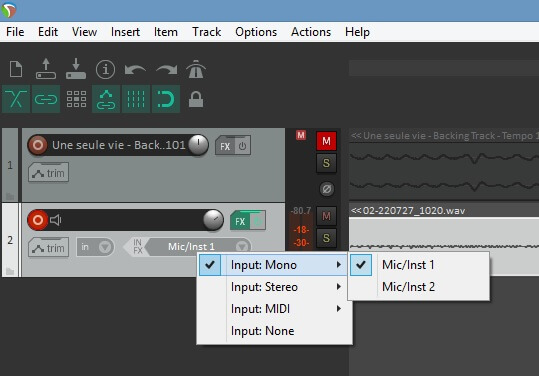Open the Track menu
The image size is (539, 376).
tap(206, 32)
